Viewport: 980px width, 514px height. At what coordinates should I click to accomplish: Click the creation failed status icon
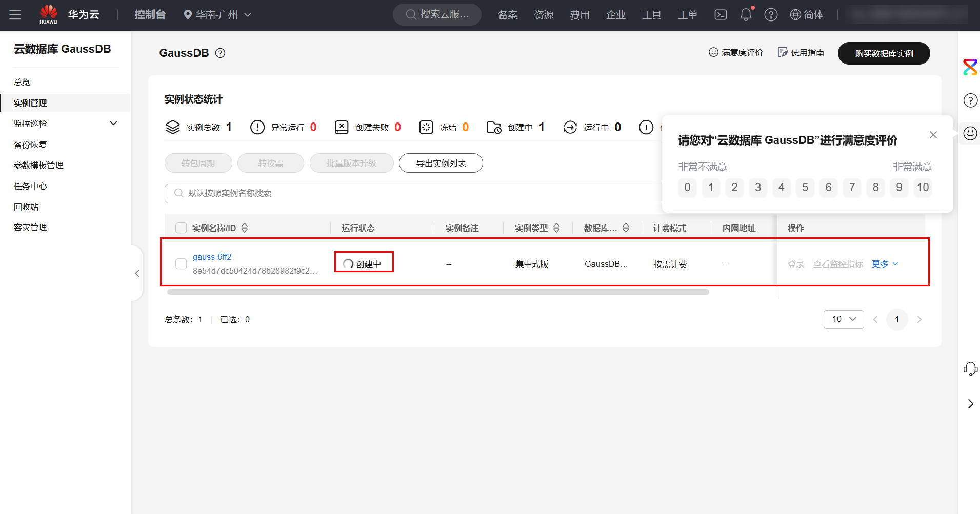(x=342, y=127)
